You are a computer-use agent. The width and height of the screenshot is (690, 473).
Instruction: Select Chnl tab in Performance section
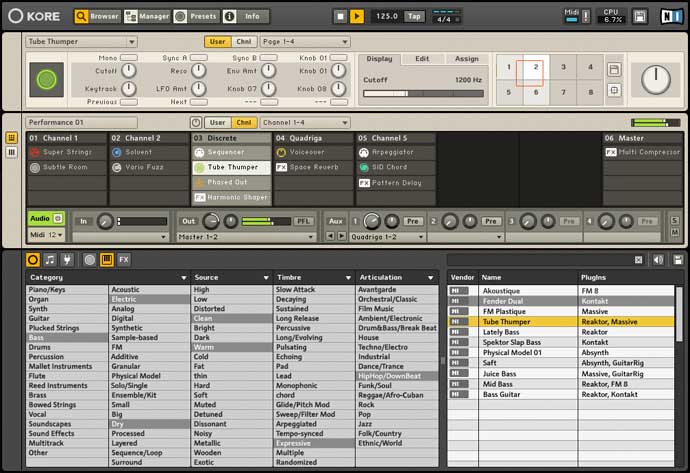(244, 122)
